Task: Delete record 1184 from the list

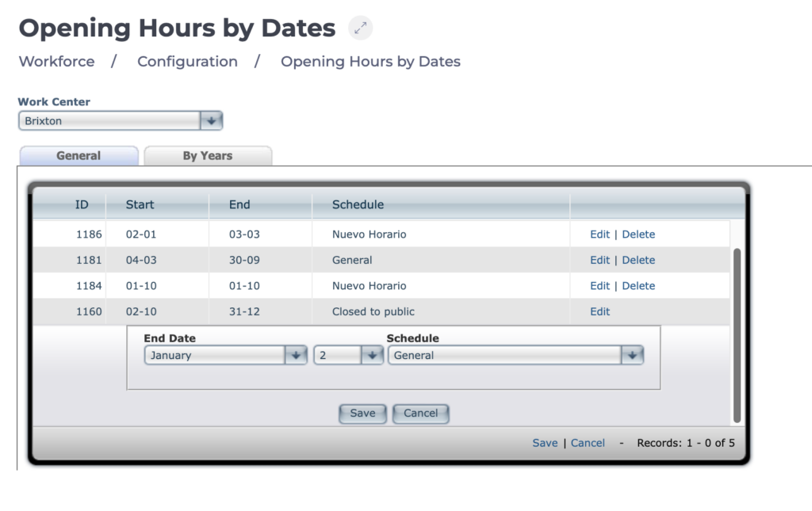Action: [638, 286]
